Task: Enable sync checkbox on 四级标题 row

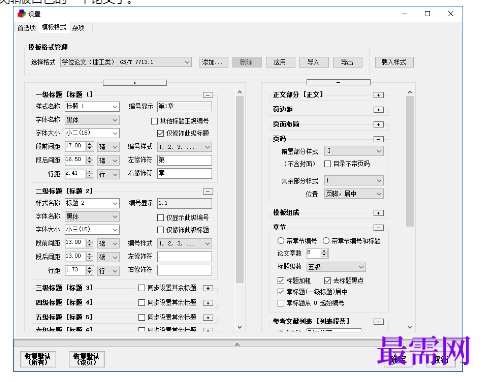Action: point(142,302)
